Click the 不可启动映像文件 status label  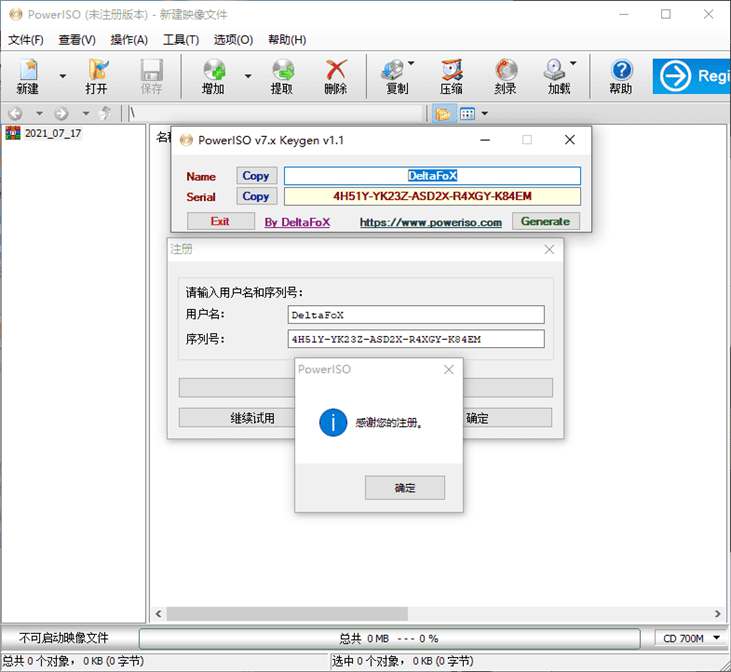[64, 638]
